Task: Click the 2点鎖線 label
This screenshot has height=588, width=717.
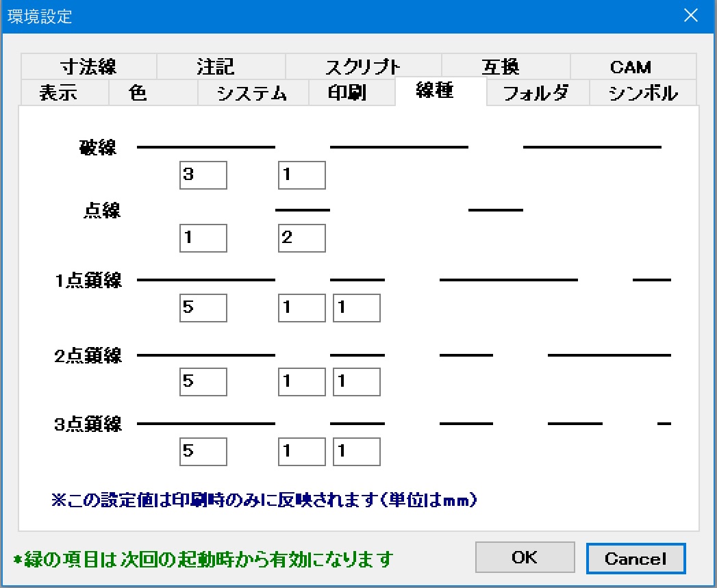Action: (88, 355)
